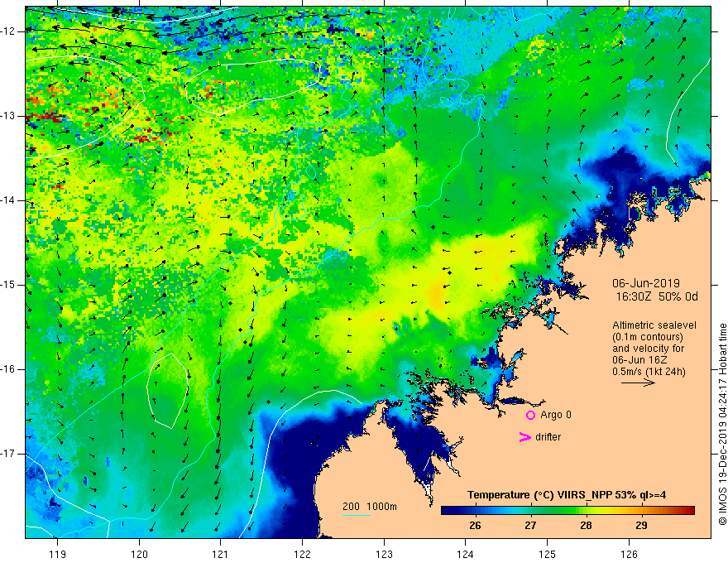Click the latitude axis label -15
The width and height of the screenshot is (728, 563).
(x=8, y=285)
